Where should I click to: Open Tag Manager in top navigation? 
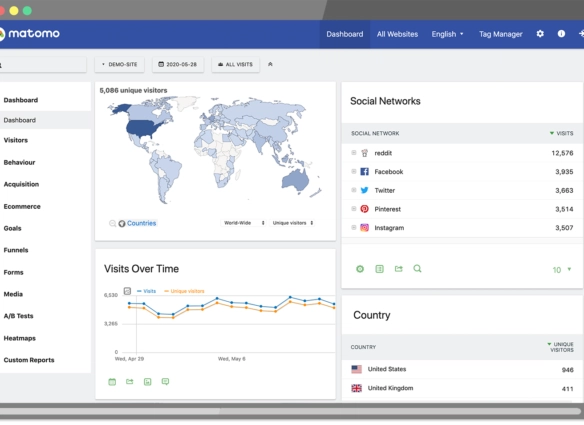pos(501,34)
